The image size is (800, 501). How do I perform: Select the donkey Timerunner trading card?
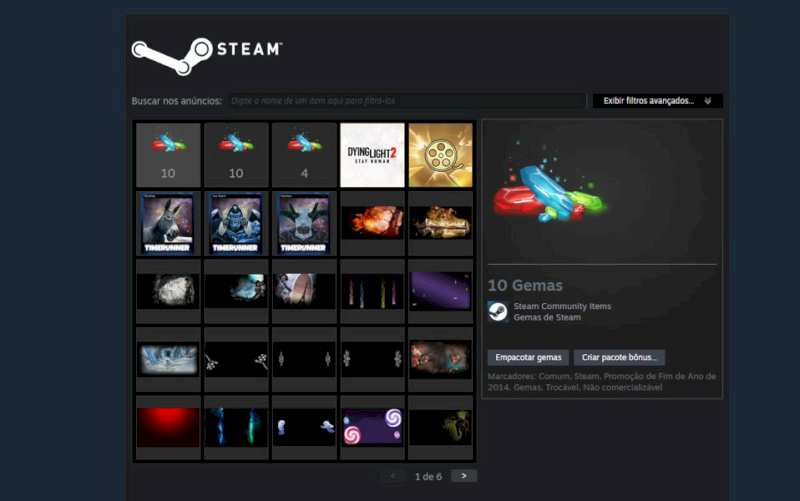[168, 223]
